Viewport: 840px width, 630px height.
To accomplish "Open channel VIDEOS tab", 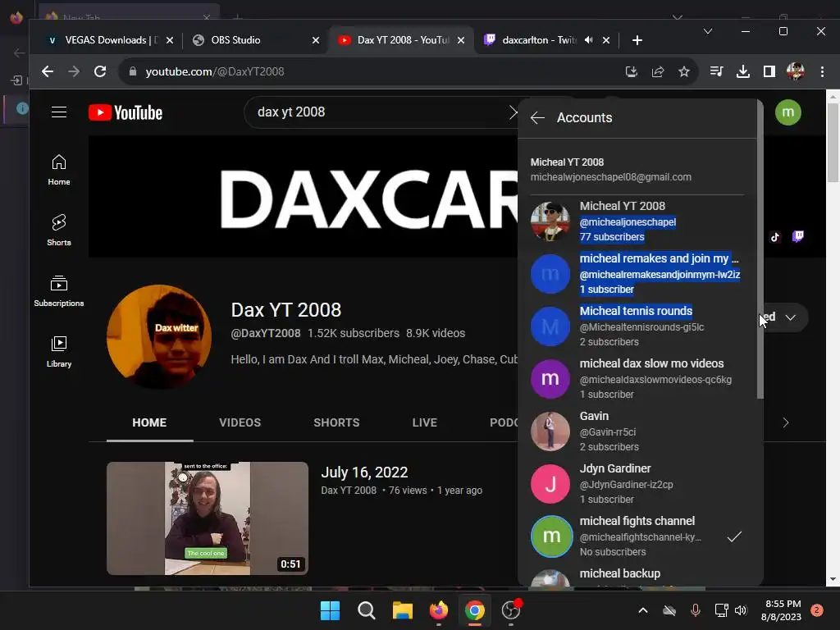I will [240, 422].
